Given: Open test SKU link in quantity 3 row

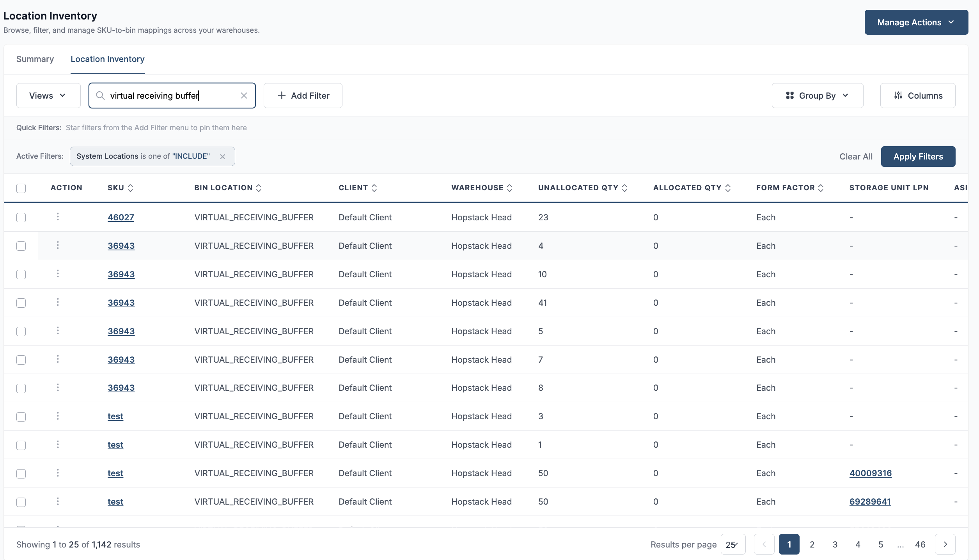Looking at the screenshot, I should pos(115,416).
